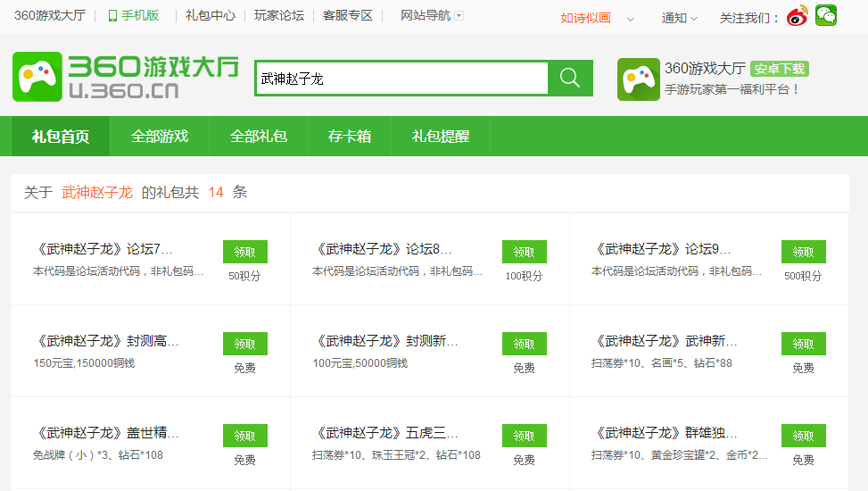This screenshot has height=491, width=868.
Task: Open the 《武神赵子龙》封测高 title
Action: [106, 341]
